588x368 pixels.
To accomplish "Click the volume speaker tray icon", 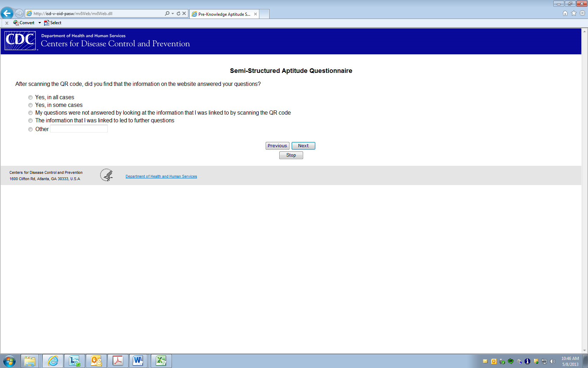I will [x=553, y=361].
